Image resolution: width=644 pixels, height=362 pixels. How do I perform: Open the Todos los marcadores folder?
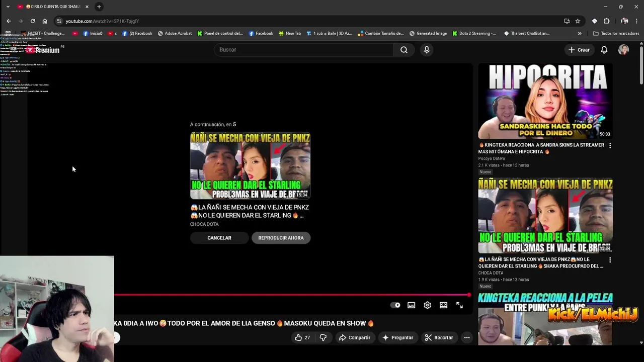point(616,34)
